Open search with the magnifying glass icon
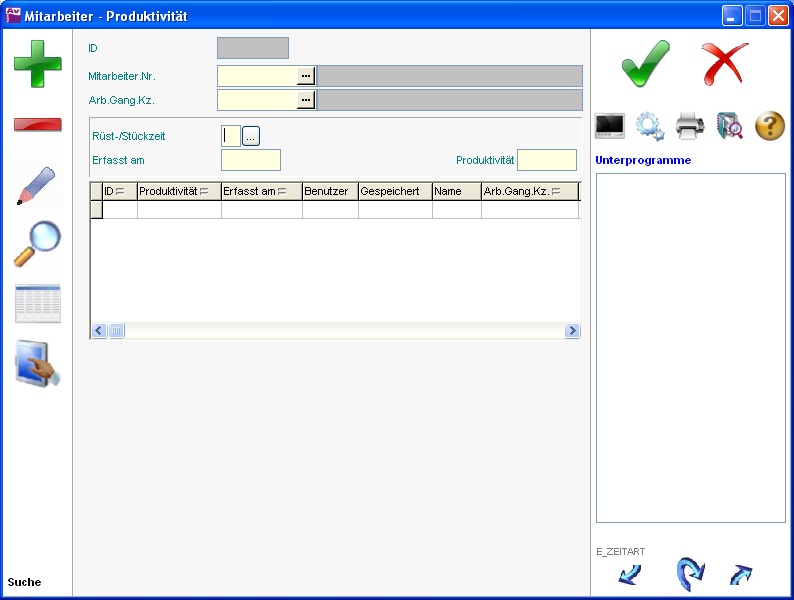This screenshot has width=794, height=600. coord(37,244)
